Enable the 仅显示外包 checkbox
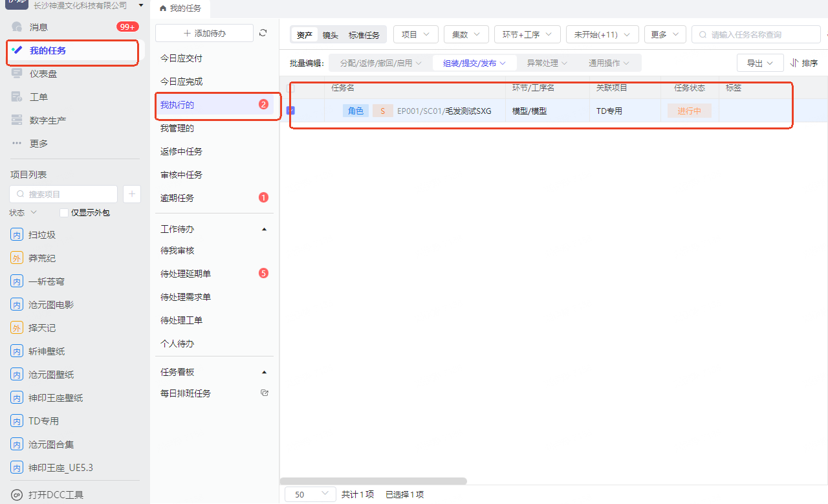 (64, 213)
